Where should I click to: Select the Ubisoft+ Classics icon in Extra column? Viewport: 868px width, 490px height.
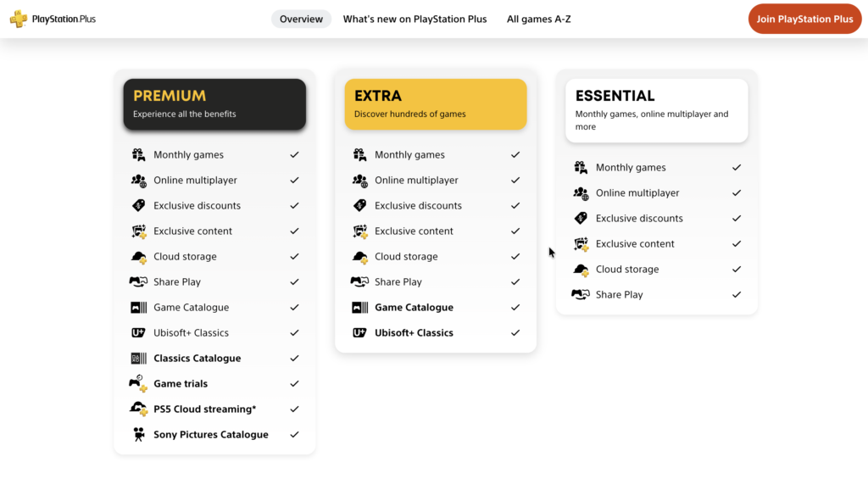[359, 332]
